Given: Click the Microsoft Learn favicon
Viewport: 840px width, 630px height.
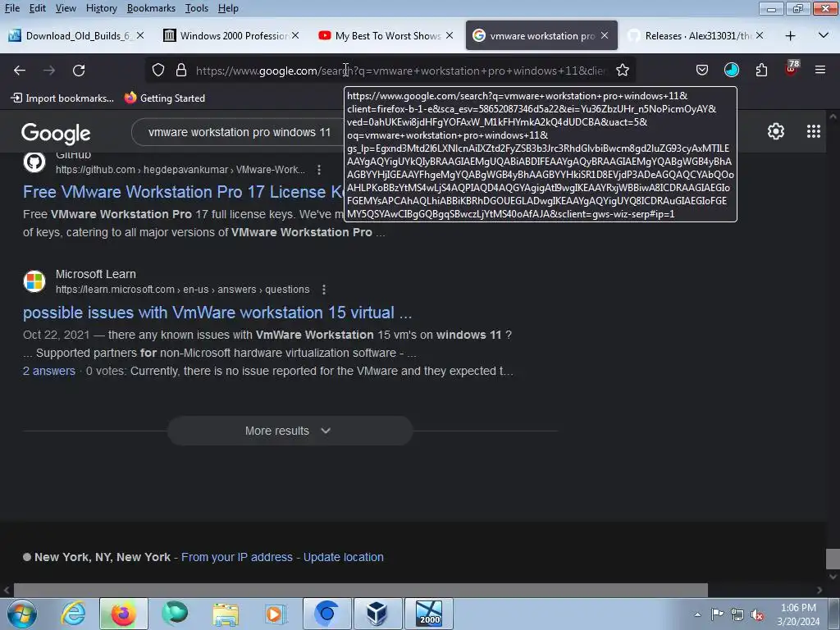Looking at the screenshot, I should pos(34,281).
